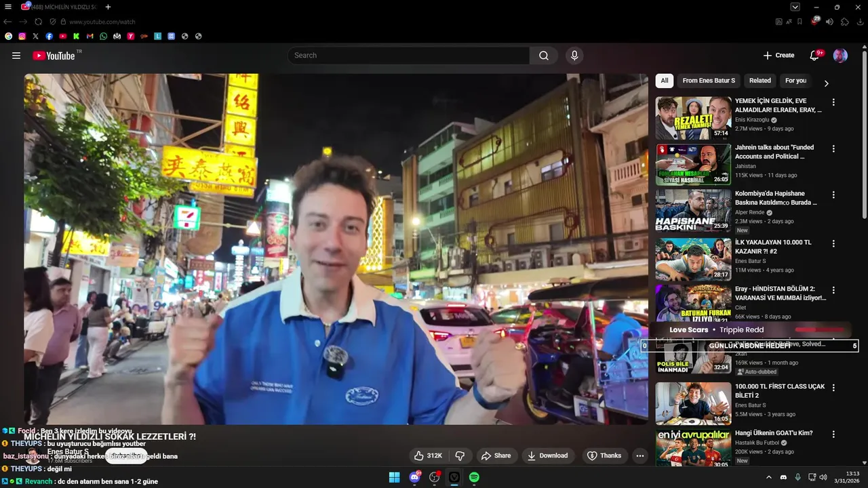Image resolution: width=868 pixels, height=488 pixels.
Task: Open YEMEK İÇİN GELDİK video thumbnail
Action: pos(693,118)
